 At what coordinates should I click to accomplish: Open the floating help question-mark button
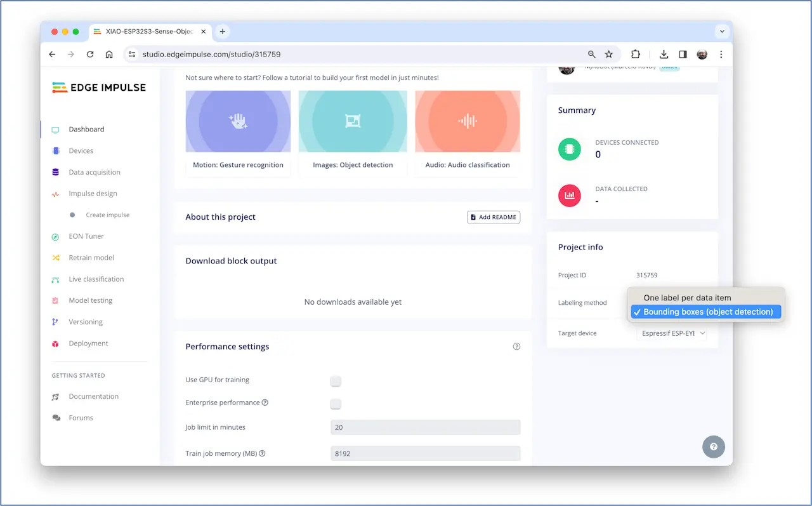[x=714, y=447]
